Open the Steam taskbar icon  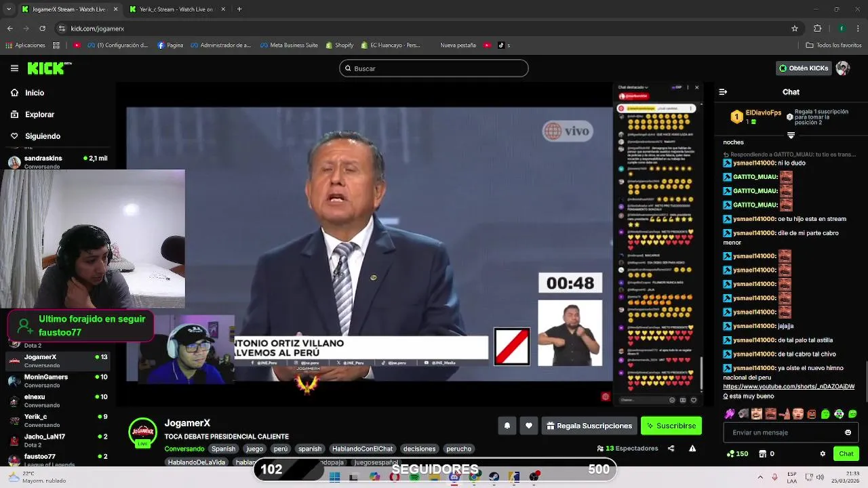(494, 477)
